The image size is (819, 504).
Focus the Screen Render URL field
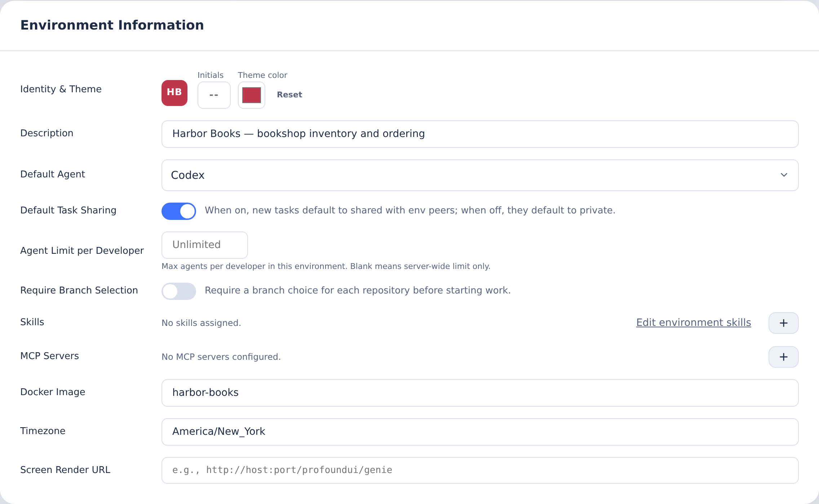coord(480,470)
